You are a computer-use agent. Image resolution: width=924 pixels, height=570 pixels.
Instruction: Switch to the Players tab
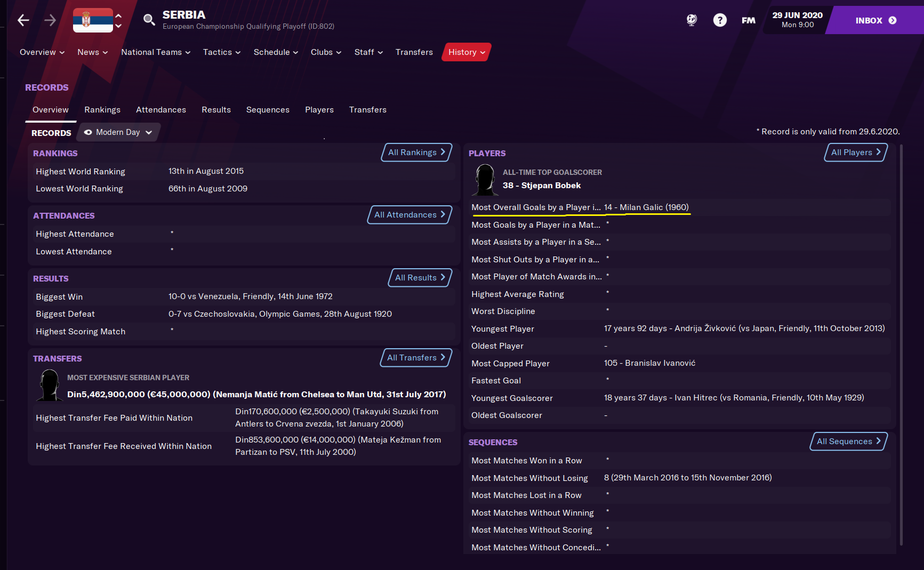pyautogui.click(x=319, y=110)
